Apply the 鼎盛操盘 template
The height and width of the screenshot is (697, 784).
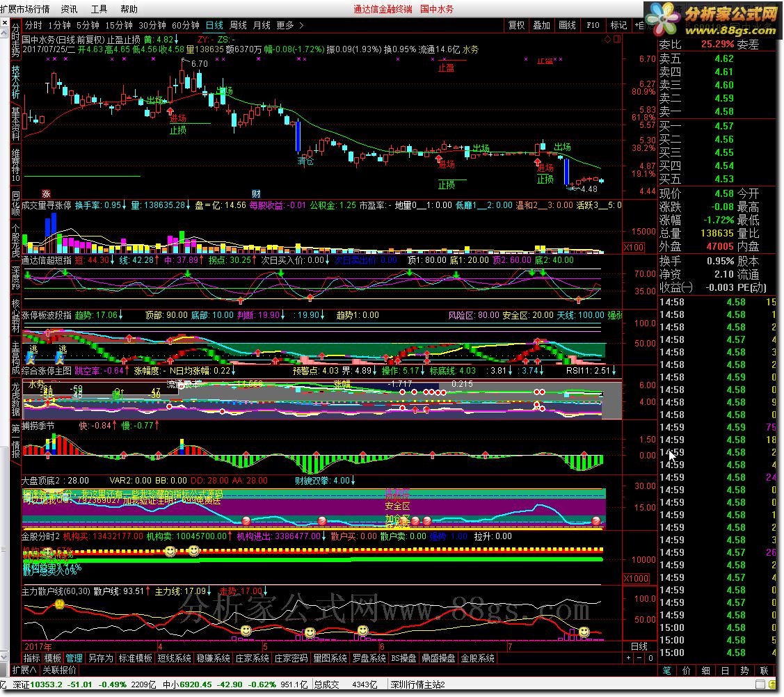[438, 658]
